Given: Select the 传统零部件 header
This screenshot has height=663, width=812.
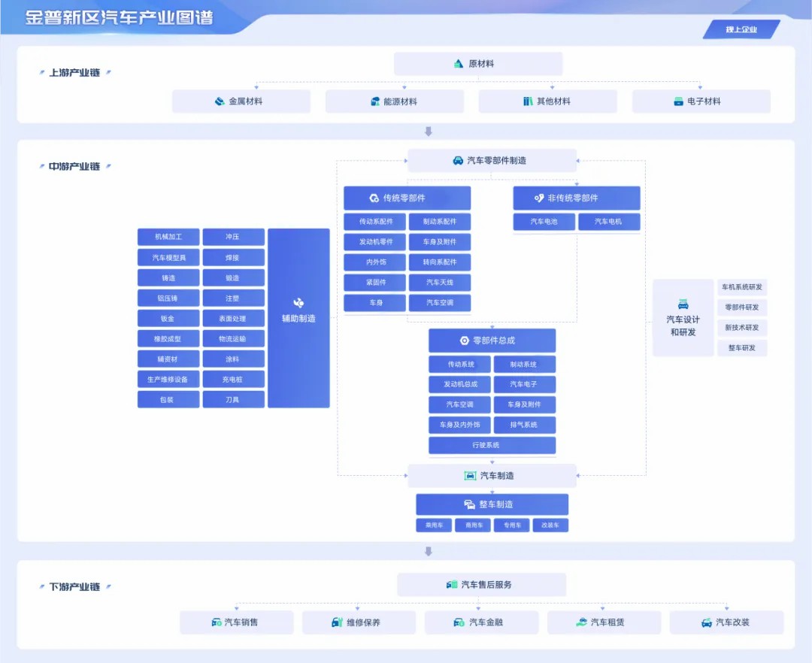Looking at the screenshot, I should point(407,198).
